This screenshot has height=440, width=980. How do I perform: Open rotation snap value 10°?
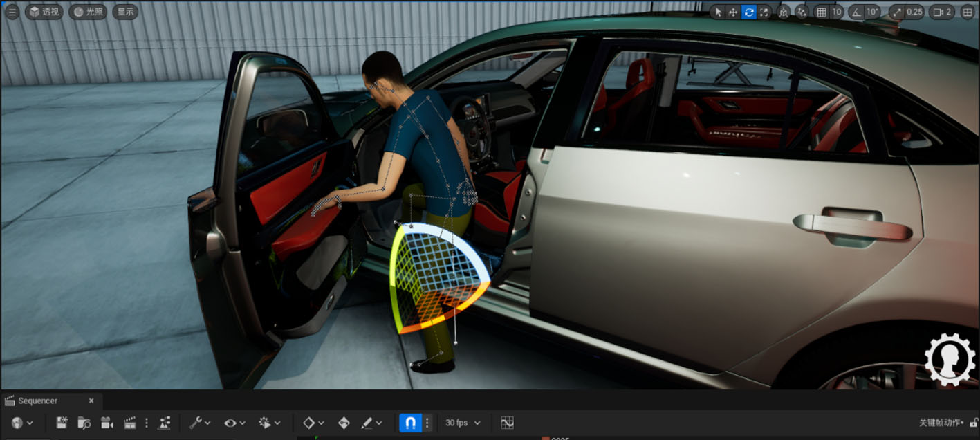pos(873,12)
